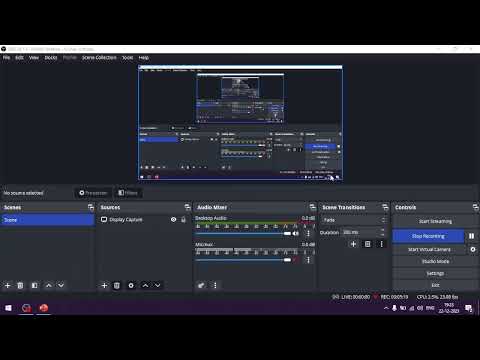Image resolution: width=480 pixels, height=360 pixels.
Task: Open the File menu
Action: pos(6,58)
